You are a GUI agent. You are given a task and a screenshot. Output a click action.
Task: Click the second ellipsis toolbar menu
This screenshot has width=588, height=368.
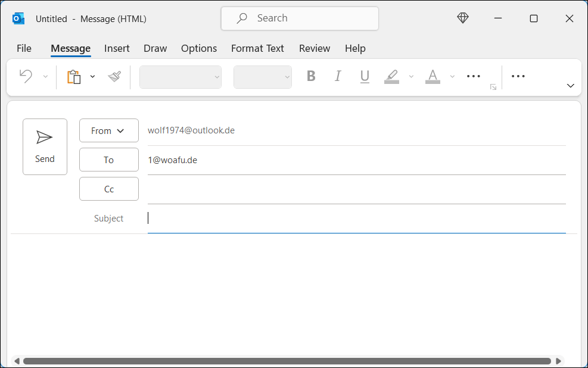point(518,76)
